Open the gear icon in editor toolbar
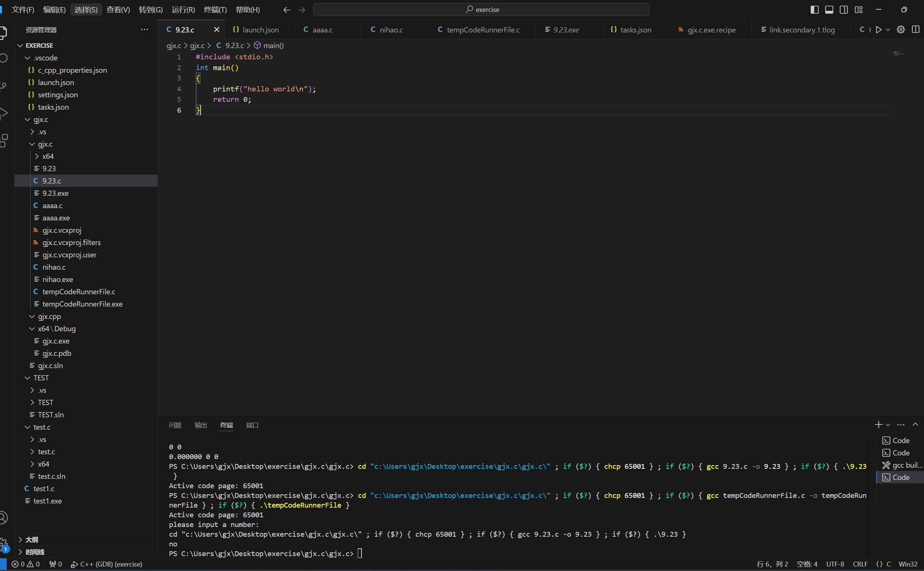Screen dimensions: 924x571 (900, 29)
